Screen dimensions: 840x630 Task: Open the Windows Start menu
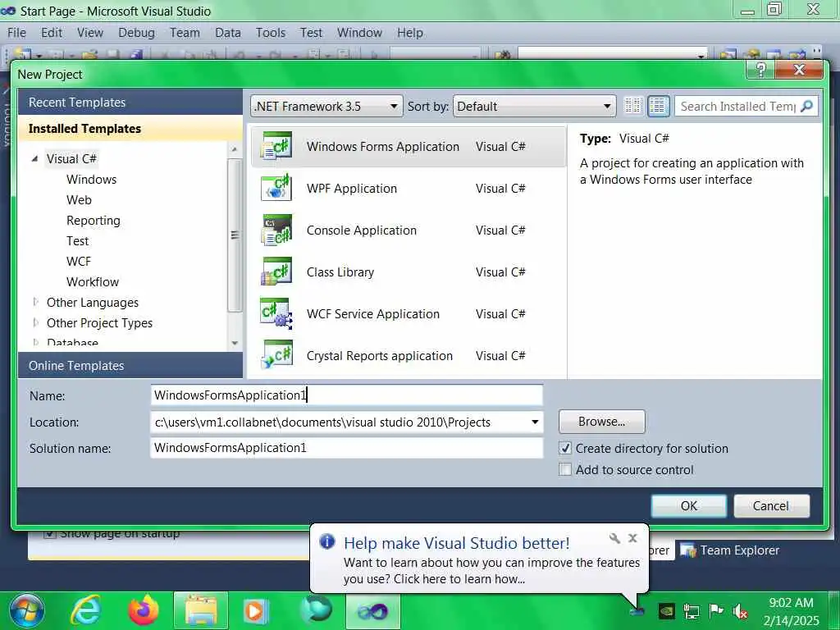click(26, 610)
